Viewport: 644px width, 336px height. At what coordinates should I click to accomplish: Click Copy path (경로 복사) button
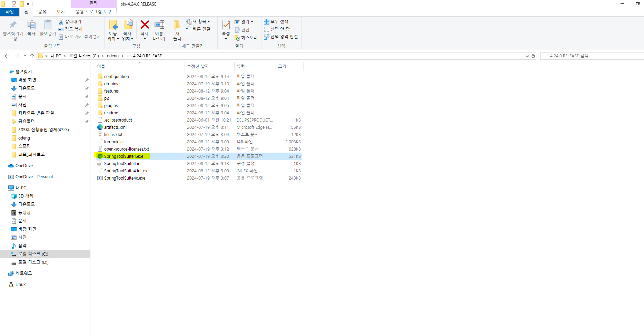[x=71, y=29]
